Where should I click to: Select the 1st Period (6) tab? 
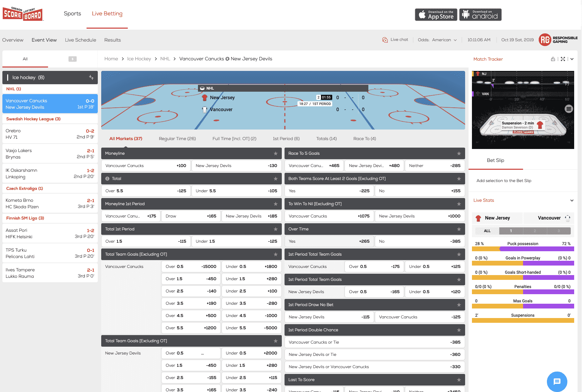coord(286,139)
